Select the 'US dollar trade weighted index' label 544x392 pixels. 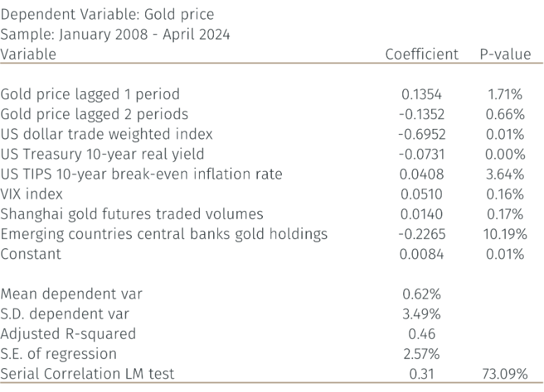point(107,134)
